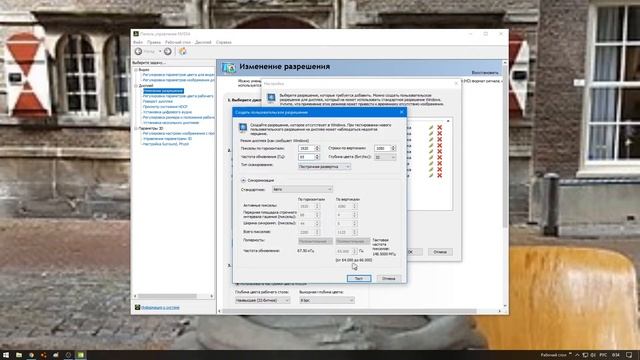640x360 pixels.
Task: Click the NVIDIA Control Panel taskbar icon
Action: [x=81, y=355]
